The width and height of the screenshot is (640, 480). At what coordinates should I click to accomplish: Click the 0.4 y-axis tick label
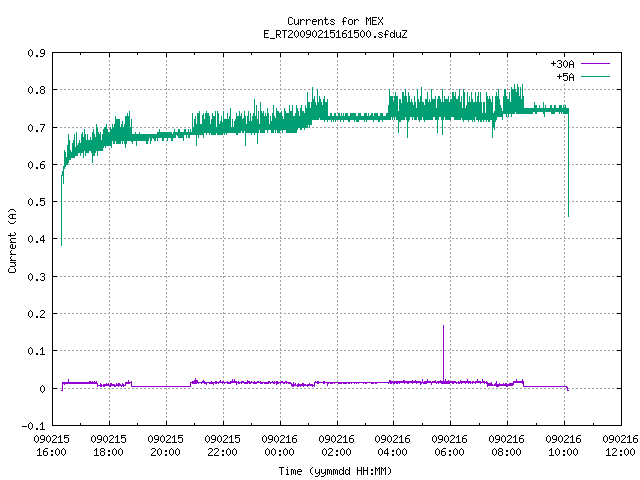click(x=36, y=239)
